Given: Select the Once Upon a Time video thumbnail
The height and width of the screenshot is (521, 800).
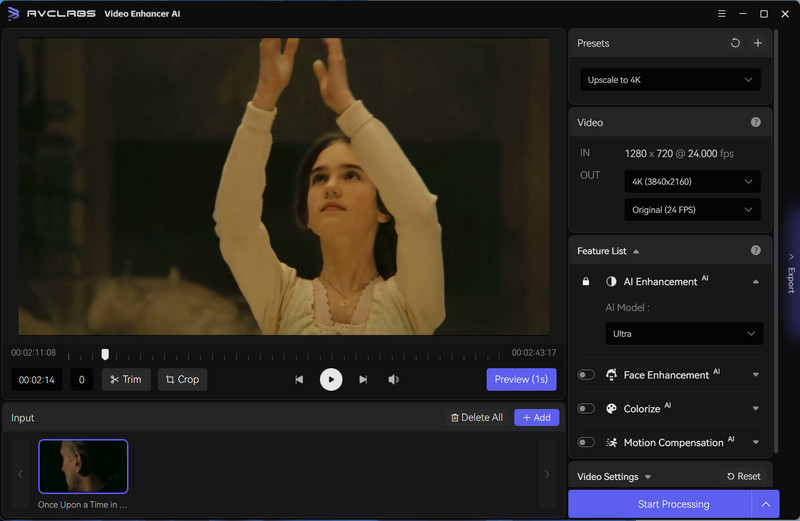Looking at the screenshot, I should tap(83, 466).
